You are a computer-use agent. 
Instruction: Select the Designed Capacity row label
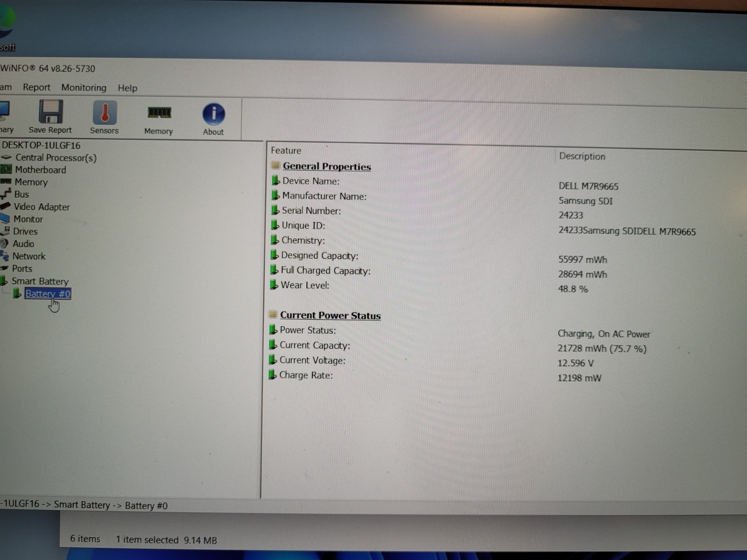320,256
